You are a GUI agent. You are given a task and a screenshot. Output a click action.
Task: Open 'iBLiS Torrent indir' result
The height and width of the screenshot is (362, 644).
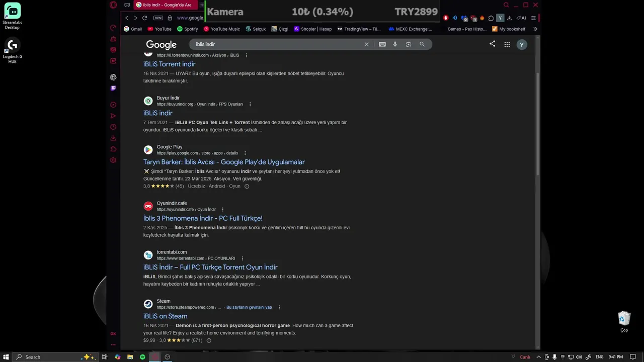tap(169, 64)
